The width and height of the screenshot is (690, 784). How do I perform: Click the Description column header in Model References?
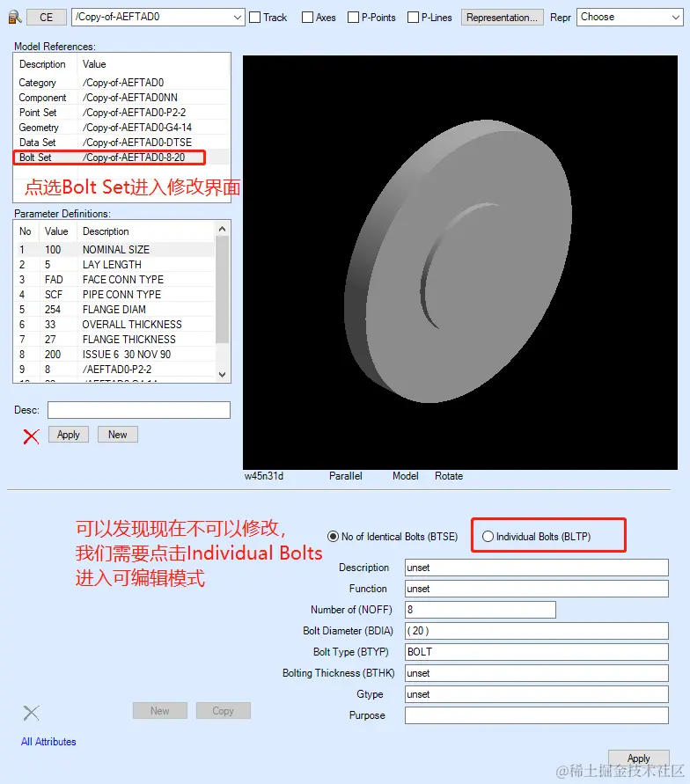point(42,64)
